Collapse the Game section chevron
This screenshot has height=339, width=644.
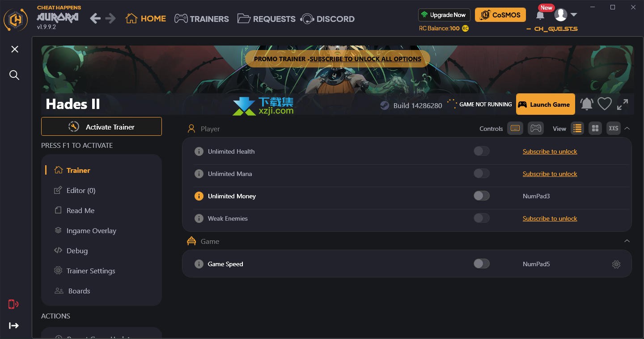[627, 241]
